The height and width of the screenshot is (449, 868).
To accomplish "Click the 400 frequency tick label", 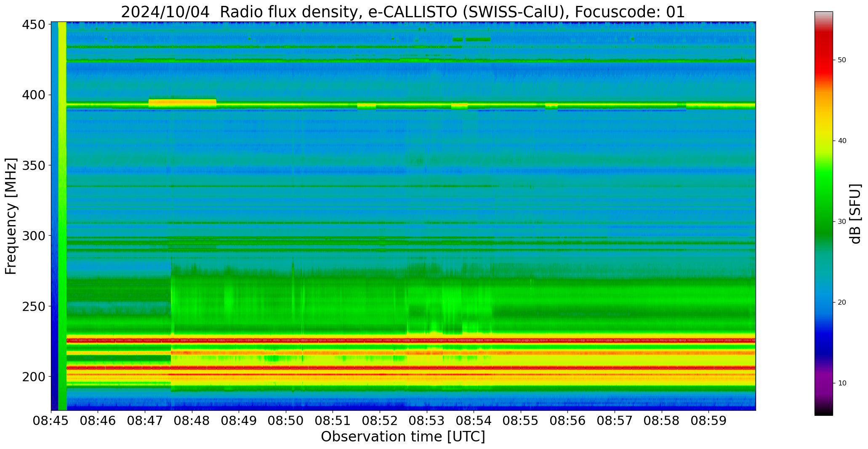I will [x=34, y=95].
